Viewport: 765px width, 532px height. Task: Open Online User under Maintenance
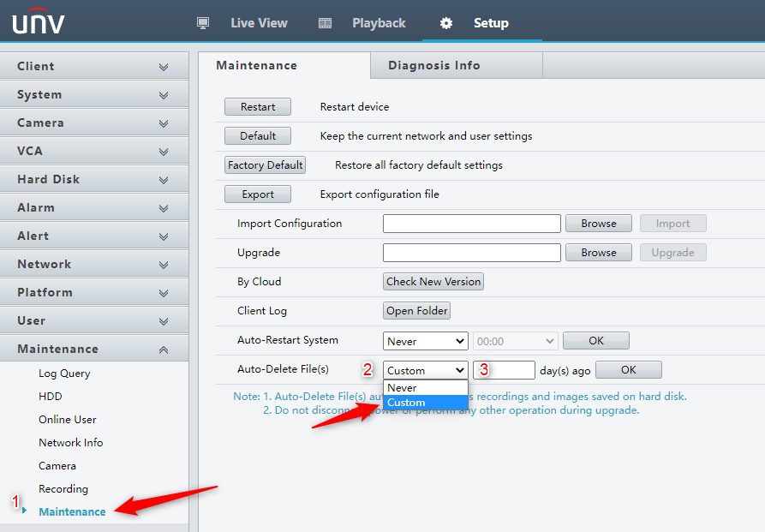(68, 420)
